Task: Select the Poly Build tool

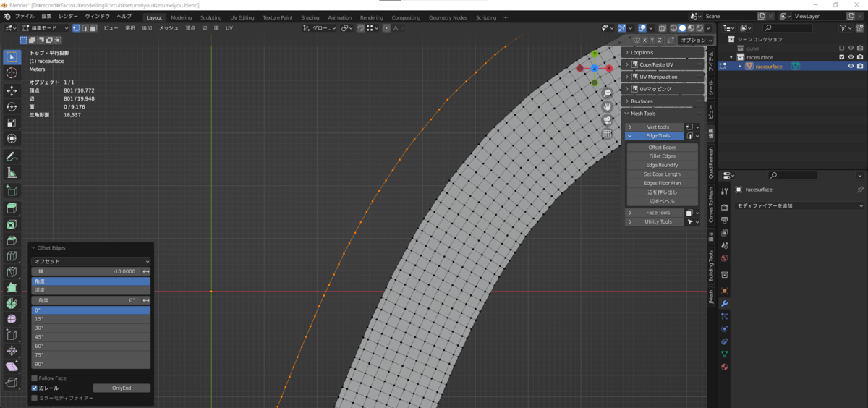Action: pyautogui.click(x=12, y=287)
